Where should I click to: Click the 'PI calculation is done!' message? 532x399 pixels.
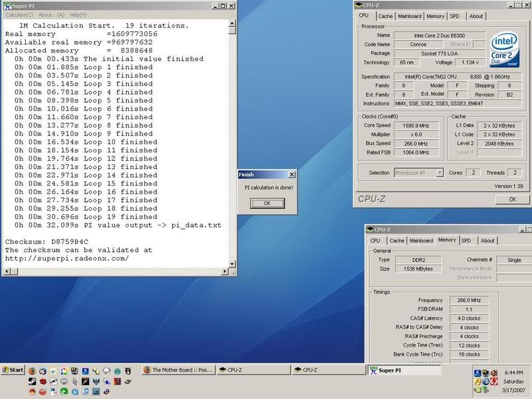click(x=269, y=188)
